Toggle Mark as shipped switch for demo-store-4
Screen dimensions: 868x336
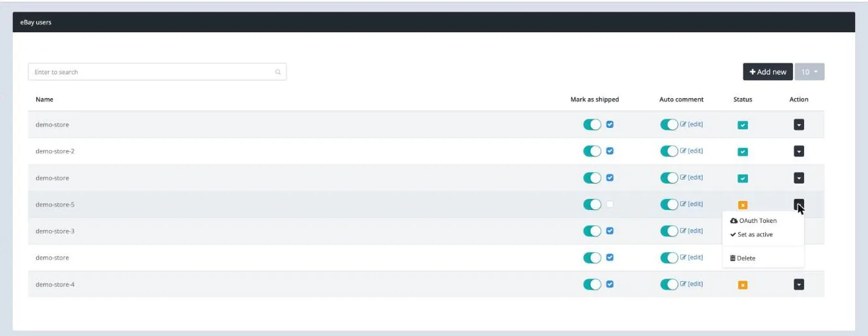coord(592,284)
